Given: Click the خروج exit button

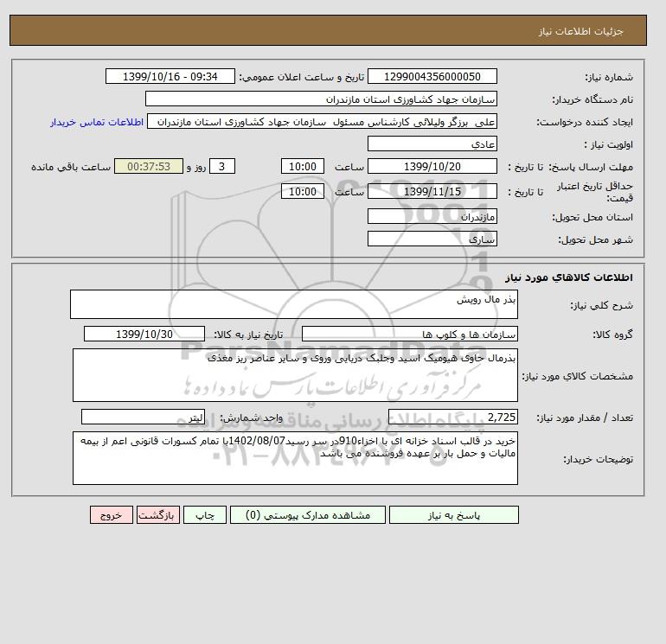Looking at the screenshot, I should tap(112, 515).
